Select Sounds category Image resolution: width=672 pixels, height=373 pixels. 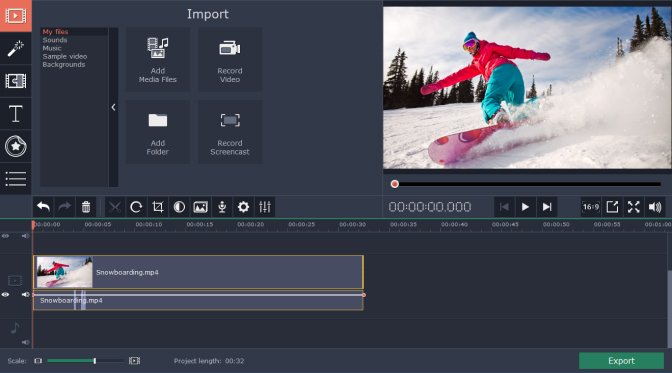pyautogui.click(x=55, y=40)
